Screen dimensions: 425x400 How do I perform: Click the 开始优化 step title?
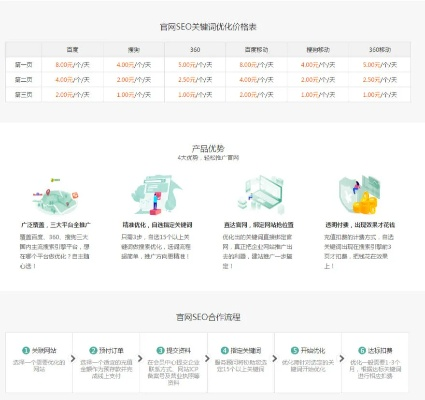click(312, 351)
